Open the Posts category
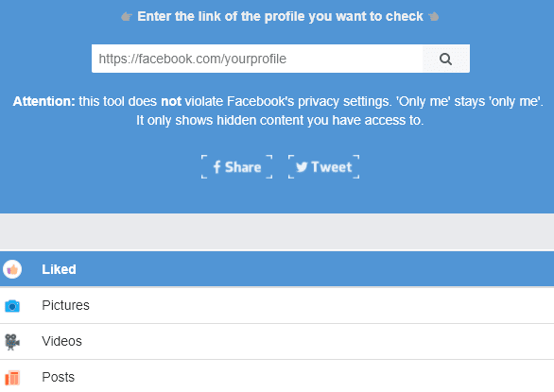 [277, 377]
